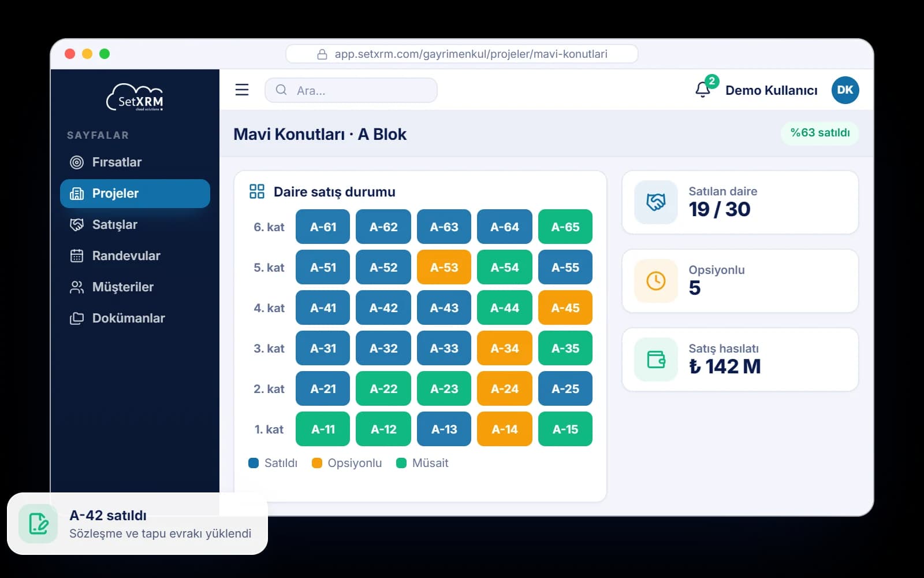924x578 pixels.
Task: Click the Ara... search field
Action: [351, 90]
